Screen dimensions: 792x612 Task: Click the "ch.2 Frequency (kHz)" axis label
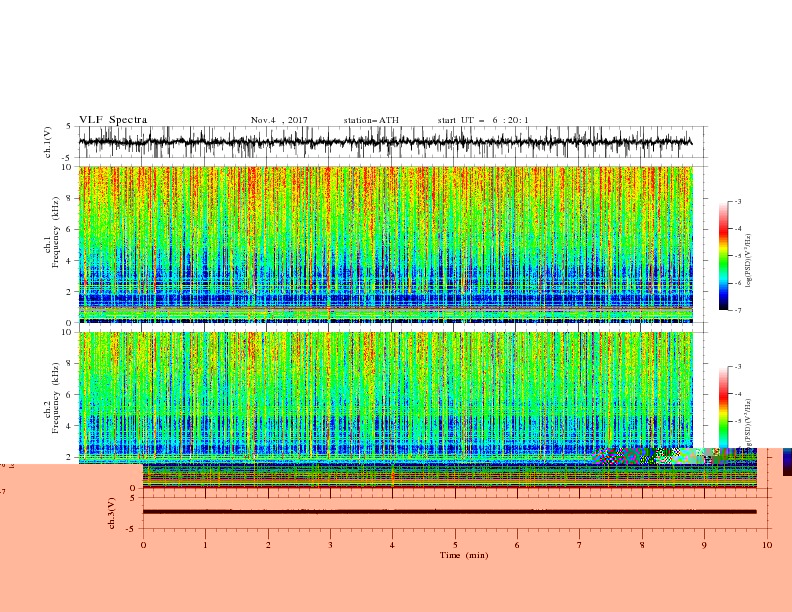coord(52,397)
